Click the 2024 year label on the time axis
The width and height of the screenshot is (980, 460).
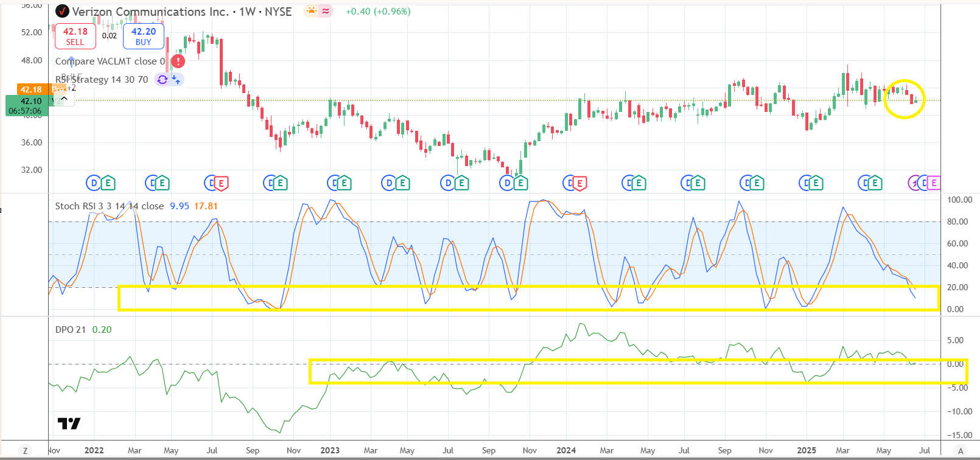coord(566,450)
